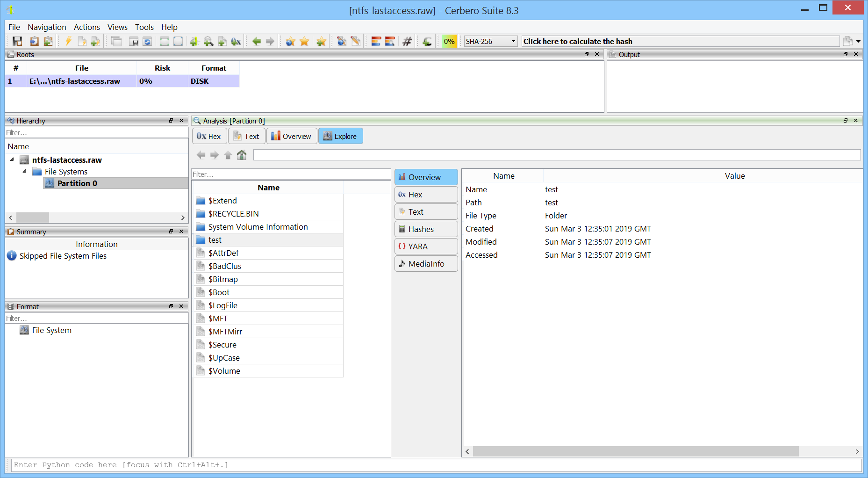
Task: Click the magnifier with green plus icon
Action: click(x=208, y=41)
